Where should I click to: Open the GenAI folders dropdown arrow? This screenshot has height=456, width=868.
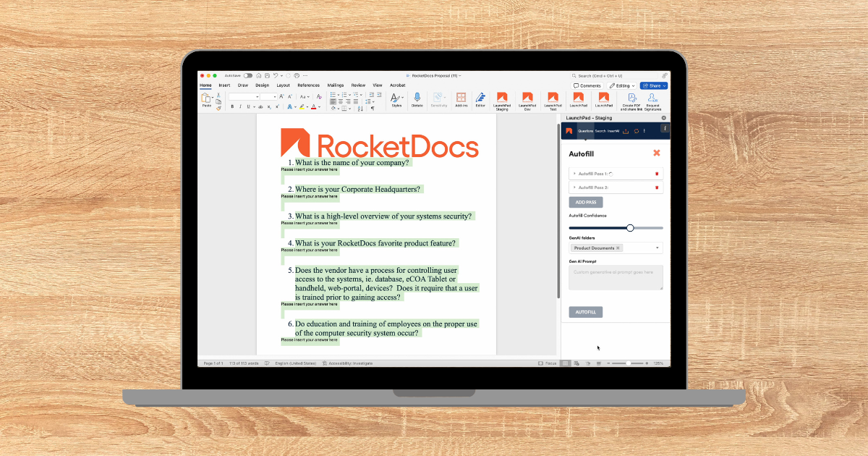click(658, 248)
